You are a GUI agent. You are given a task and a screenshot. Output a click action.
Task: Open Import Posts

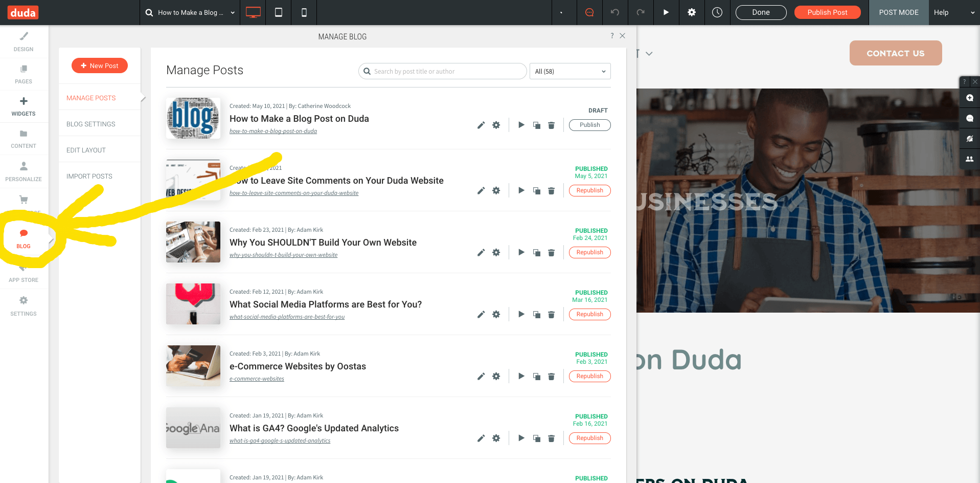(89, 176)
